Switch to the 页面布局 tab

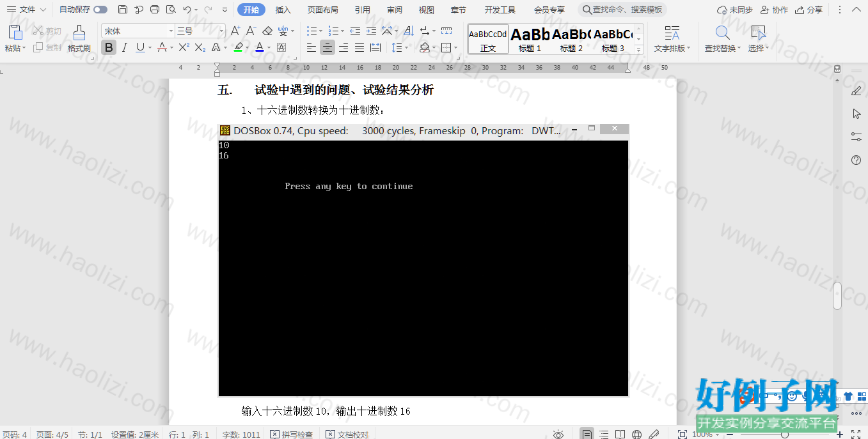pyautogui.click(x=322, y=10)
